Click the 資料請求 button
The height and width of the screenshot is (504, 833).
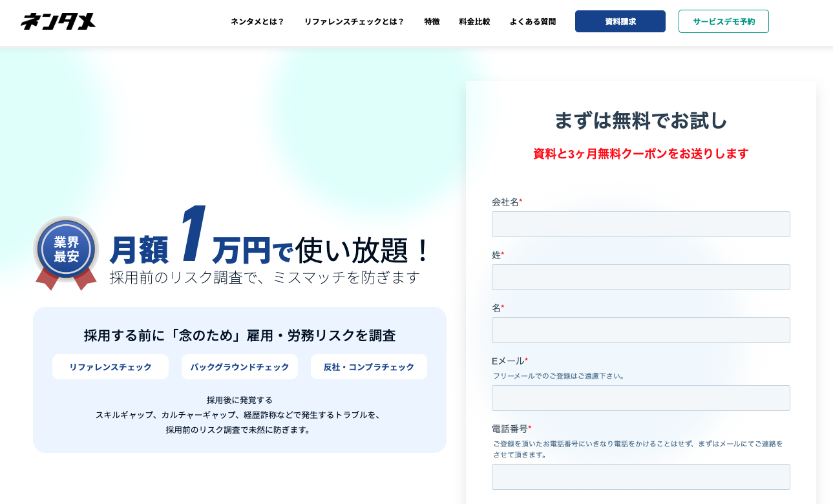tap(620, 21)
